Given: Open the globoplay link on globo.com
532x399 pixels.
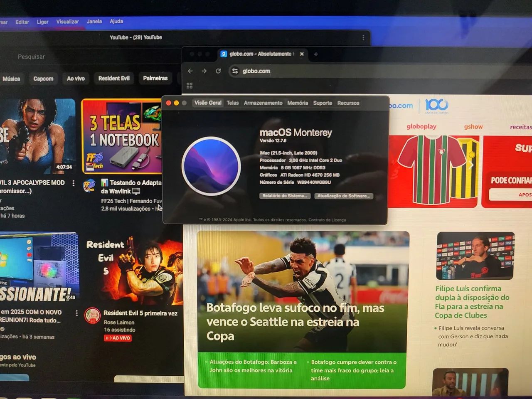Looking at the screenshot, I should tap(421, 126).
